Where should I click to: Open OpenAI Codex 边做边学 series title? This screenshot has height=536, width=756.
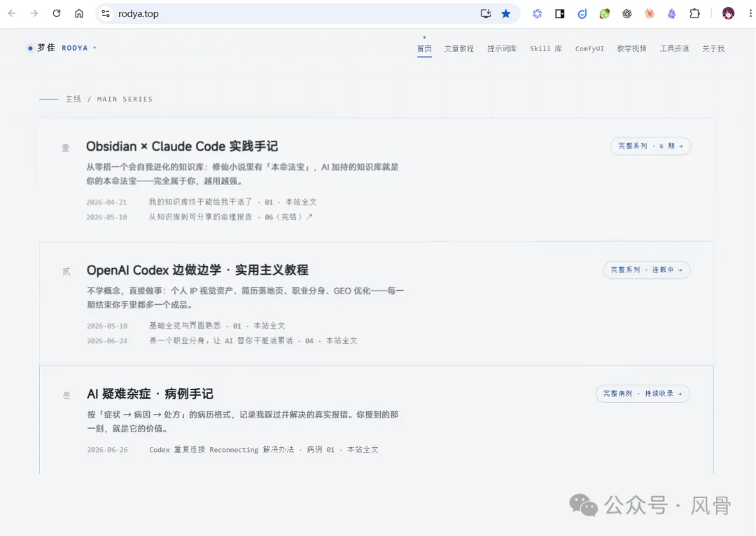coord(197,270)
